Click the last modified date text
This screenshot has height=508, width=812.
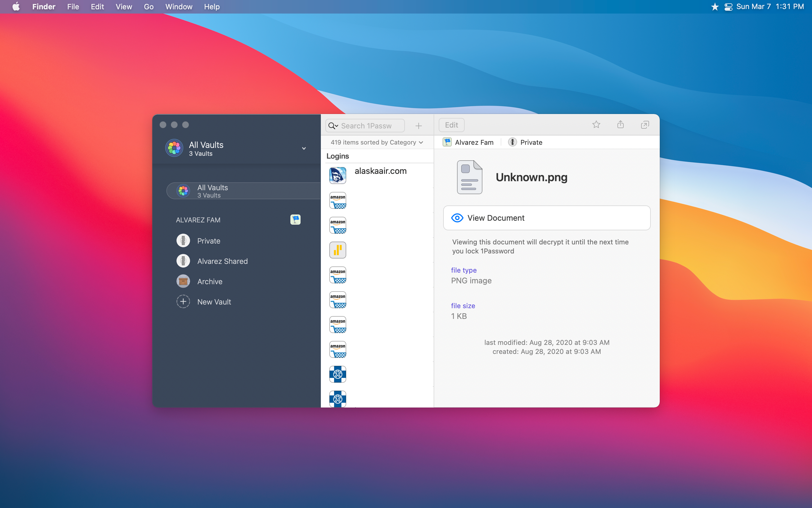(547, 342)
